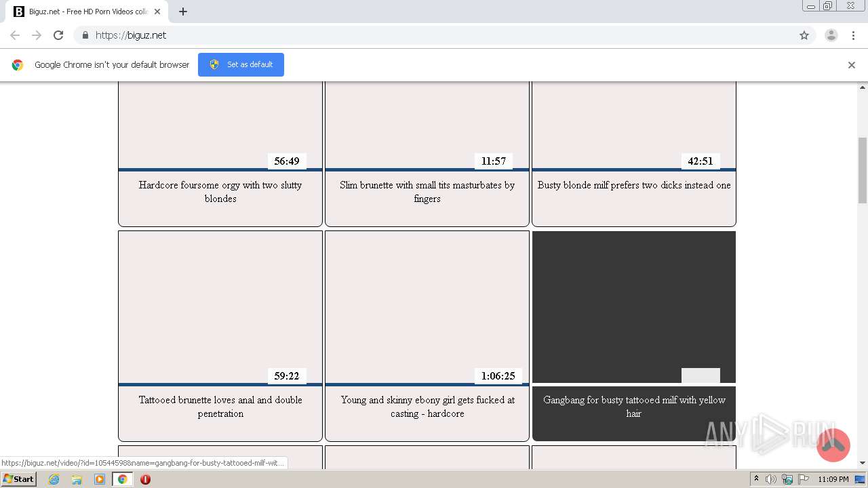Viewport: 868px width, 488px height.
Task: Click the Set as default button
Action: pos(241,64)
